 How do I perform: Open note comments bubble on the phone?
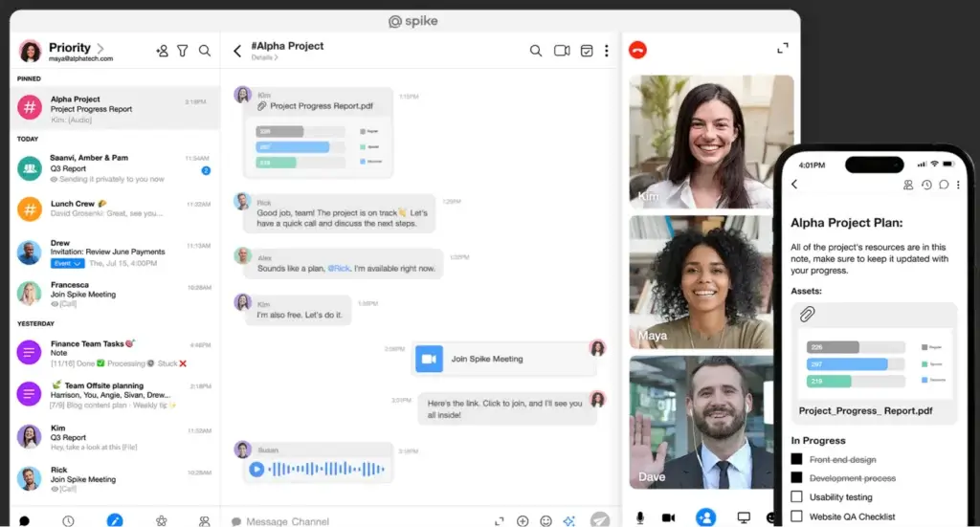(x=944, y=185)
